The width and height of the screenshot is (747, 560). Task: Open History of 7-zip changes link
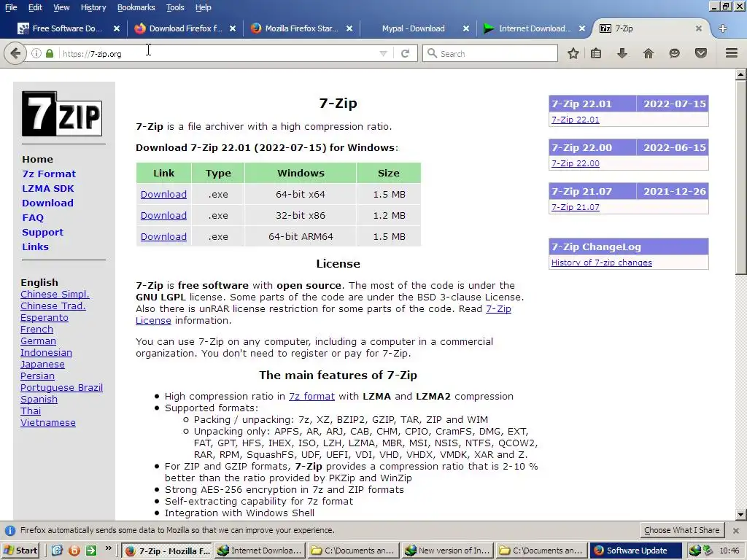coord(601,262)
